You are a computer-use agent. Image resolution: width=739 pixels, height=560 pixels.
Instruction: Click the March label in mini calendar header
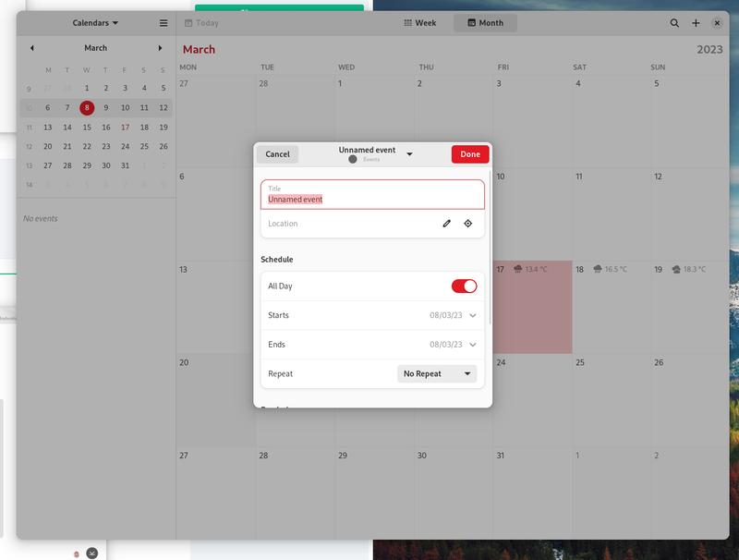[96, 48]
